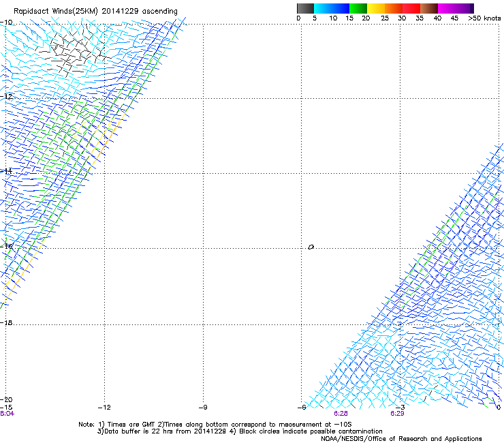This screenshot has height=443, width=504.
Task: Click the -14 latitude axis label
Action: pyautogui.click(x=6, y=171)
